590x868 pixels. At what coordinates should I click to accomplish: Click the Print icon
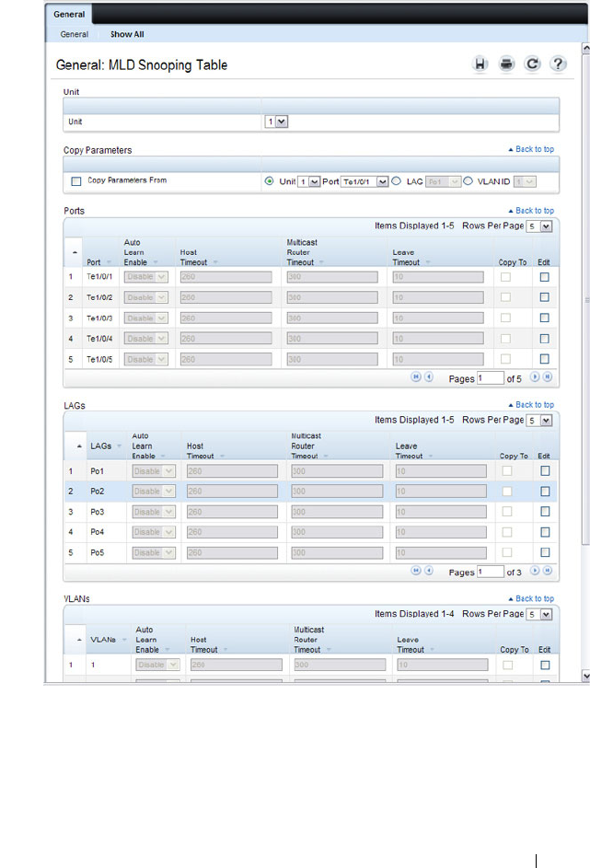point(506,64)
